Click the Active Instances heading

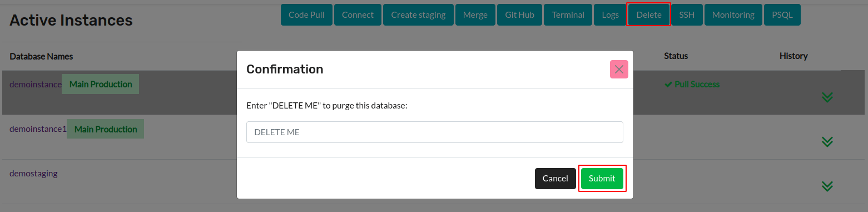click(71, 21)
